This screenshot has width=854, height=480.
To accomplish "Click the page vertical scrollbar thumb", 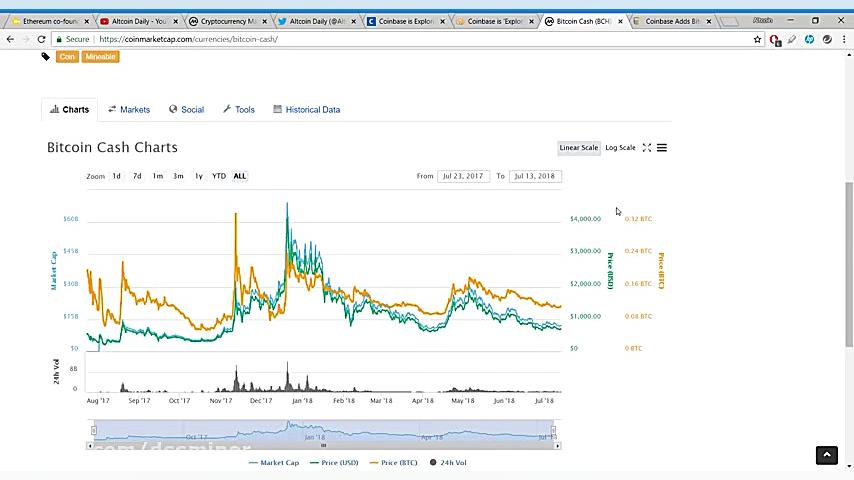I will click(849, 264).
